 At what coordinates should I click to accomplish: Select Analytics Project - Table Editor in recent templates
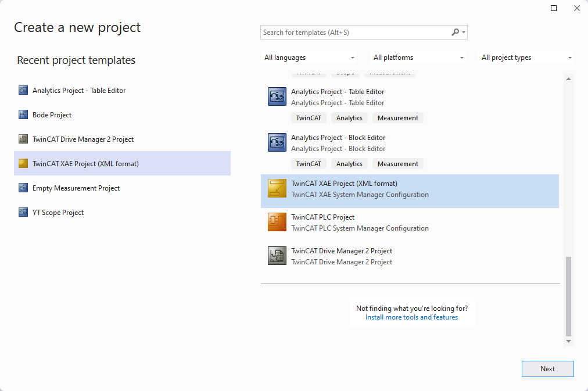point(122,91)
